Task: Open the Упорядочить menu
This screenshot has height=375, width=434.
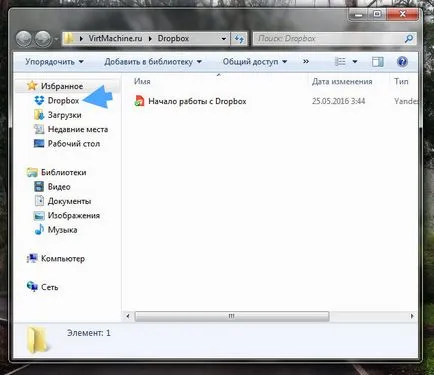Action: pos(54,62)
